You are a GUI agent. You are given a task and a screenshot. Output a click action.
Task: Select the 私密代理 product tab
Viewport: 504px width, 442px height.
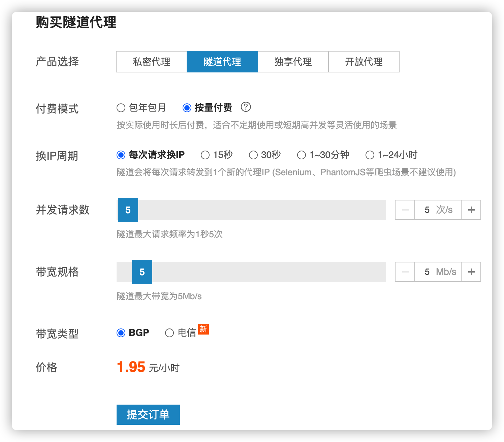coord(152,62)
